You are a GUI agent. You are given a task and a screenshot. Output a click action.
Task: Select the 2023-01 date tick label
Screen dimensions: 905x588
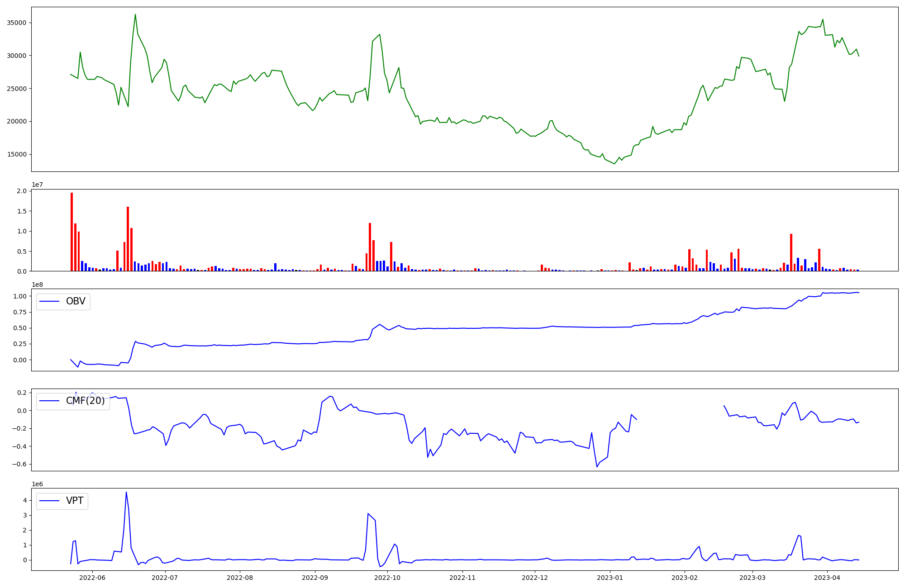610,578
